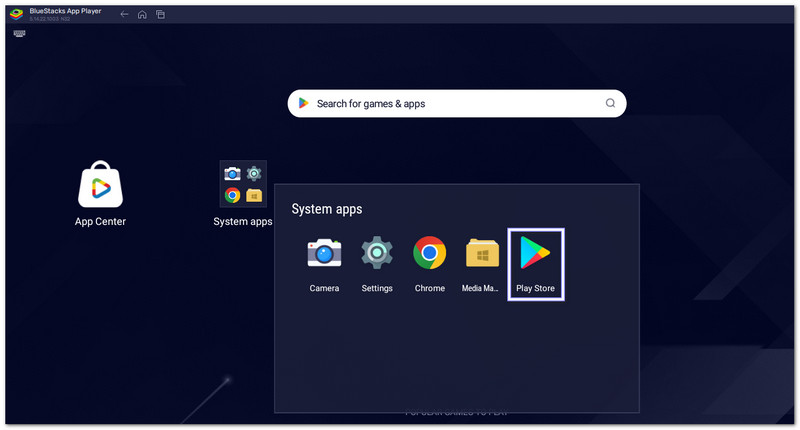Open Settings in System apps

coord(377,253)
